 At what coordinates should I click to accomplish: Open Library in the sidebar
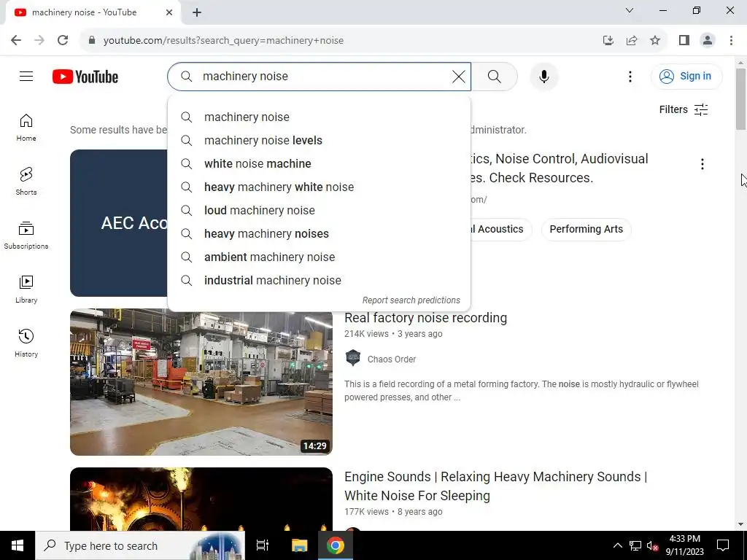click(x=26, y=289)
